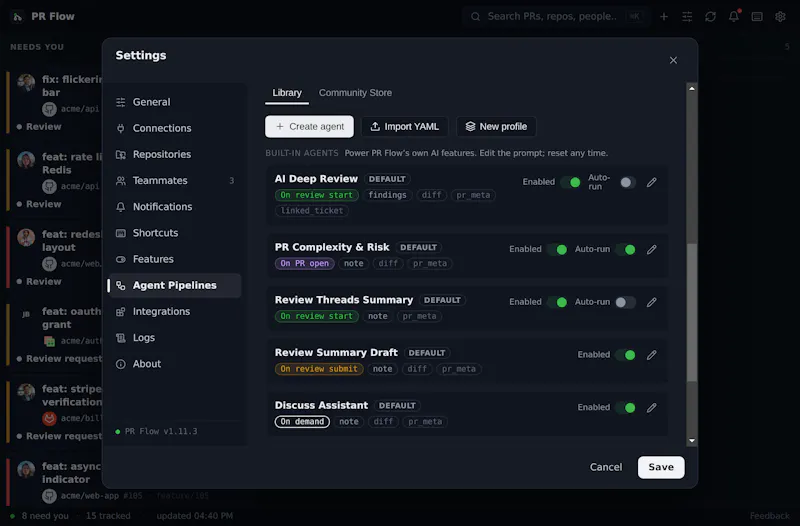The width and height of the screenshot is (800, 526).
Task: Click Cancel in Settings dialog
Action: coord(606,467)
